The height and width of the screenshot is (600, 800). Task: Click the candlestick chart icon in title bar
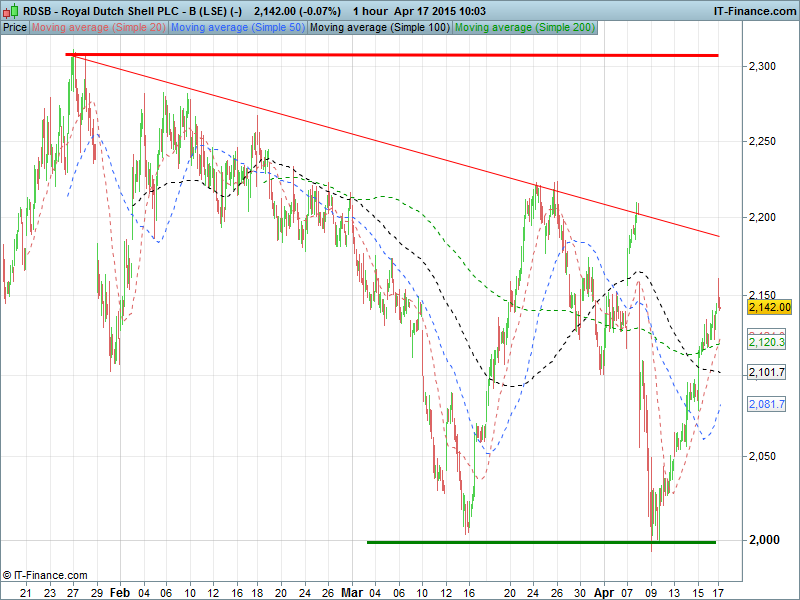(11, 10)
